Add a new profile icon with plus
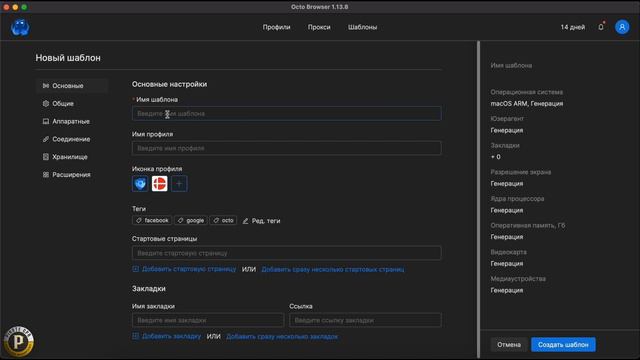The image size is (640, 360). coord(179,184)
